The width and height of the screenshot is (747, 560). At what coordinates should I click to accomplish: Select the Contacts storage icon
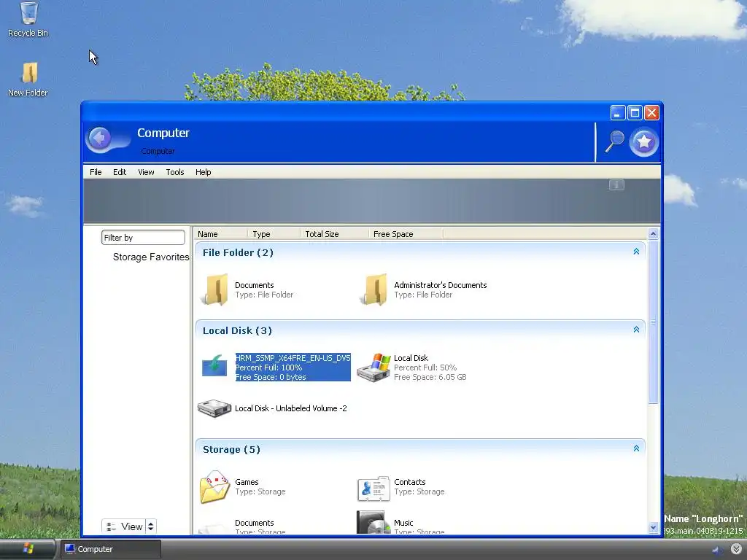click(x=374, y=488)
